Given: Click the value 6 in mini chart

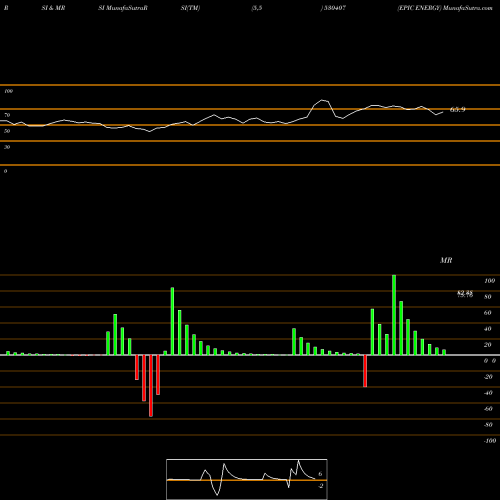Looking at the screenshot, I should tap(320, 474).
